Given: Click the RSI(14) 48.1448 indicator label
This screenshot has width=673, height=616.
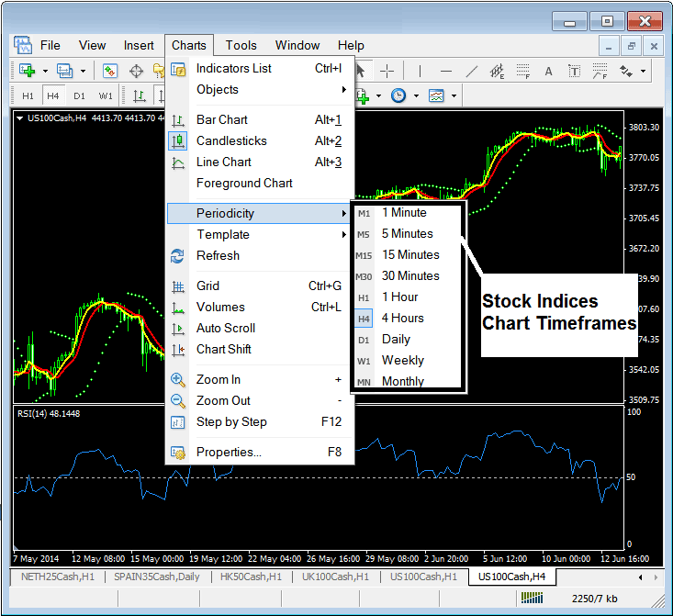Looking at the screenshot, I should pyautogui.click(x=49, y=413).
